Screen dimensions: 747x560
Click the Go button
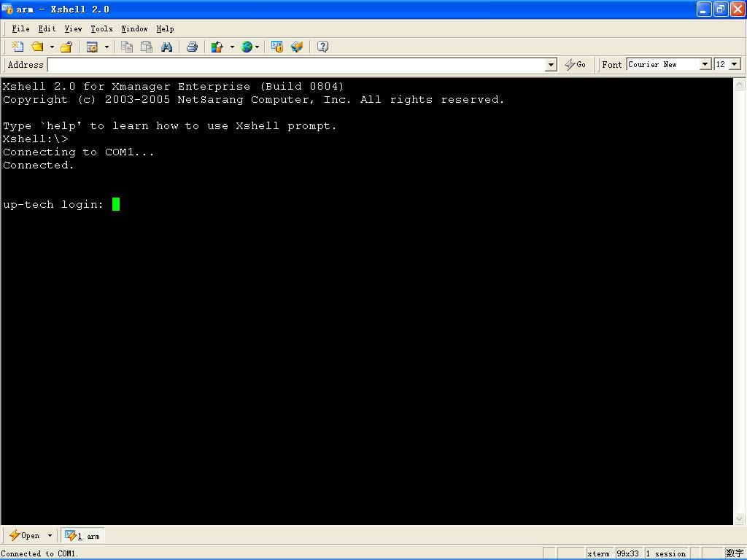click(575, 65)
